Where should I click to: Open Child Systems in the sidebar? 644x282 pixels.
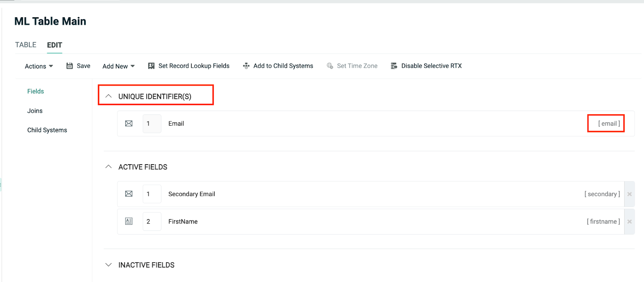(47, 130)
